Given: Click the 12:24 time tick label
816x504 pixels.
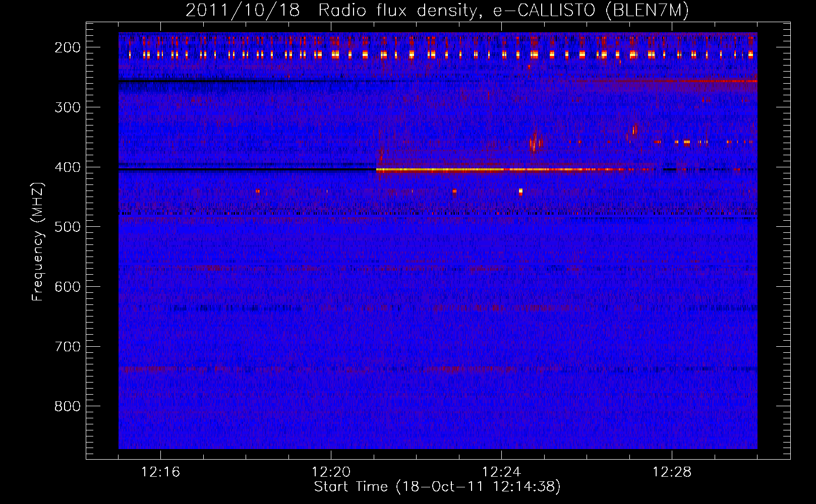Looking at the screenshot, I should [x=501, y=472].
